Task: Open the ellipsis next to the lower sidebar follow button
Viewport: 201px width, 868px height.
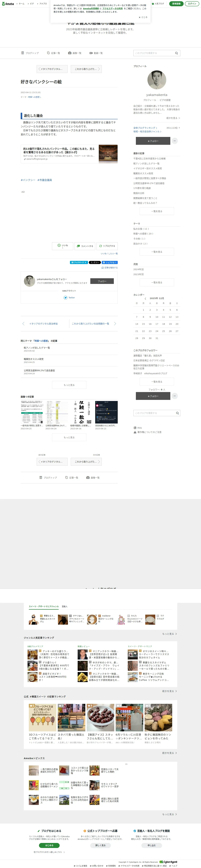Action: (175, 396)
